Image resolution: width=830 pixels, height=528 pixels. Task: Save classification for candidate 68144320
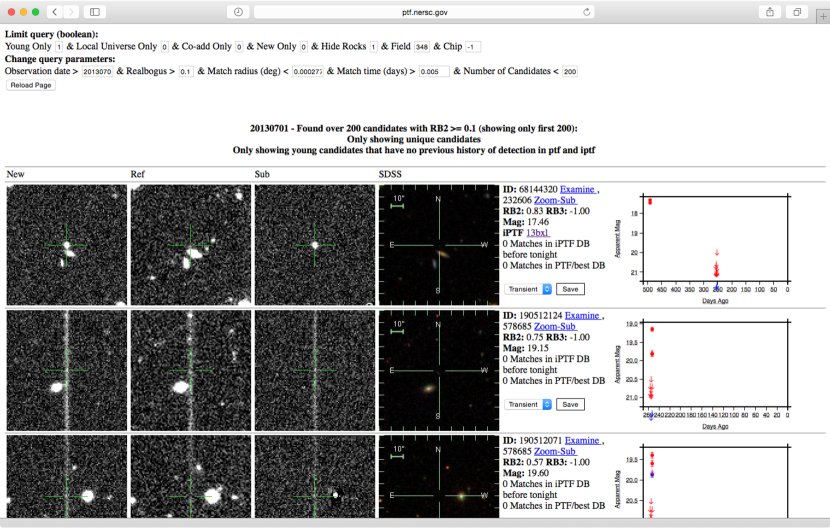tap(570, 289)
